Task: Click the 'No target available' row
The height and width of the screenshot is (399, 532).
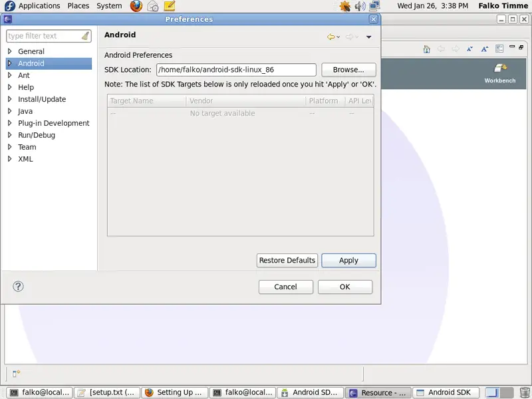Action: point(241,113)
